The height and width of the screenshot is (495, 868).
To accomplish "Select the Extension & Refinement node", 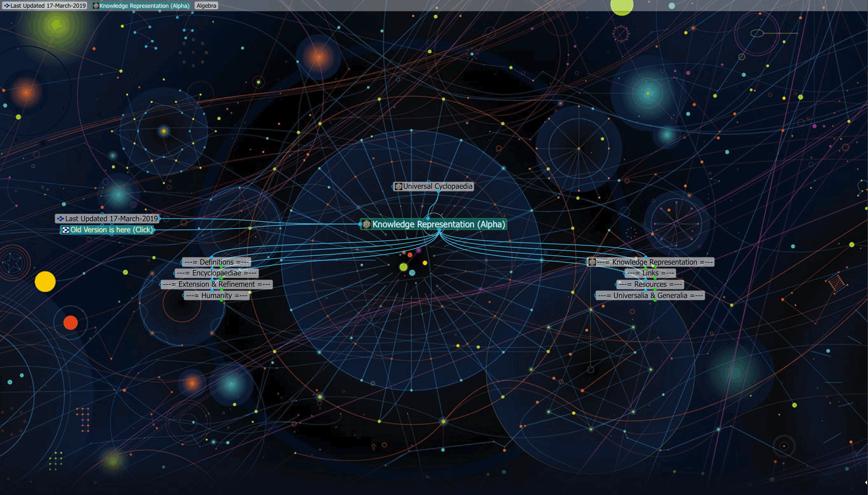I will click(x=217, y=285).
